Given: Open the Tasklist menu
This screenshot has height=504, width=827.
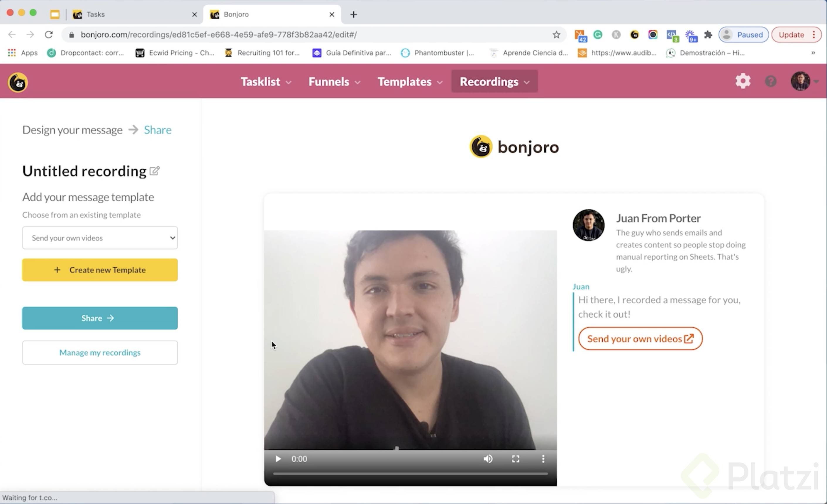Looking at the screenshot, I should pos(266,81).
